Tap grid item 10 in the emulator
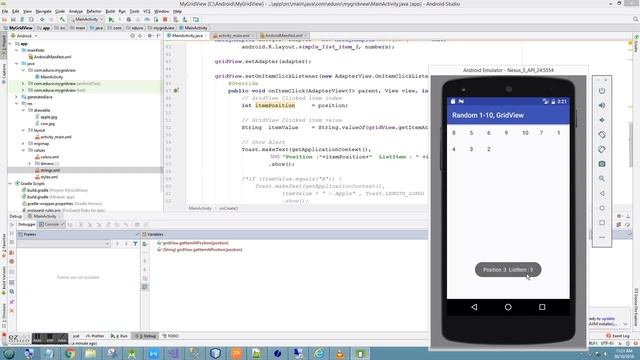Image resolution: width=640 pixels, height=360 pixels. pyautogui.click(x=525, y=133)
